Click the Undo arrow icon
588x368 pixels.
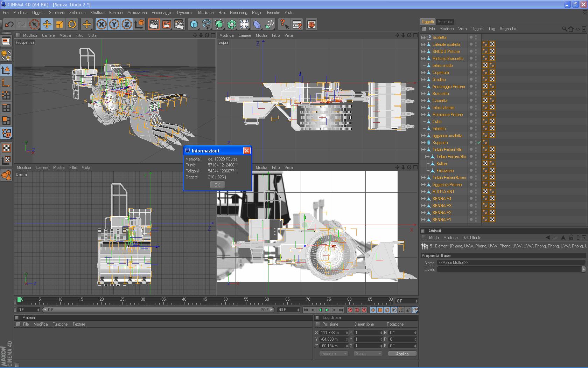[9, 25]
